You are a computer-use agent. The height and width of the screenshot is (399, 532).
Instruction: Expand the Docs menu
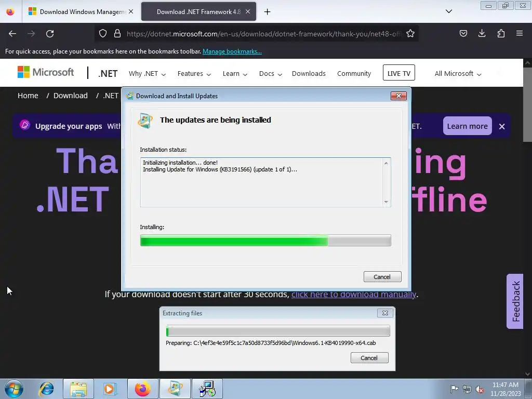270,74
